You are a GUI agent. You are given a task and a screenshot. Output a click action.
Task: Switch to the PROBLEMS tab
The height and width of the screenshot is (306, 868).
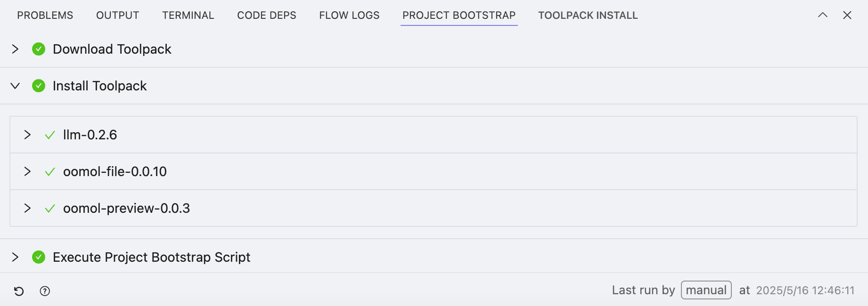click(x=45, y=16)
